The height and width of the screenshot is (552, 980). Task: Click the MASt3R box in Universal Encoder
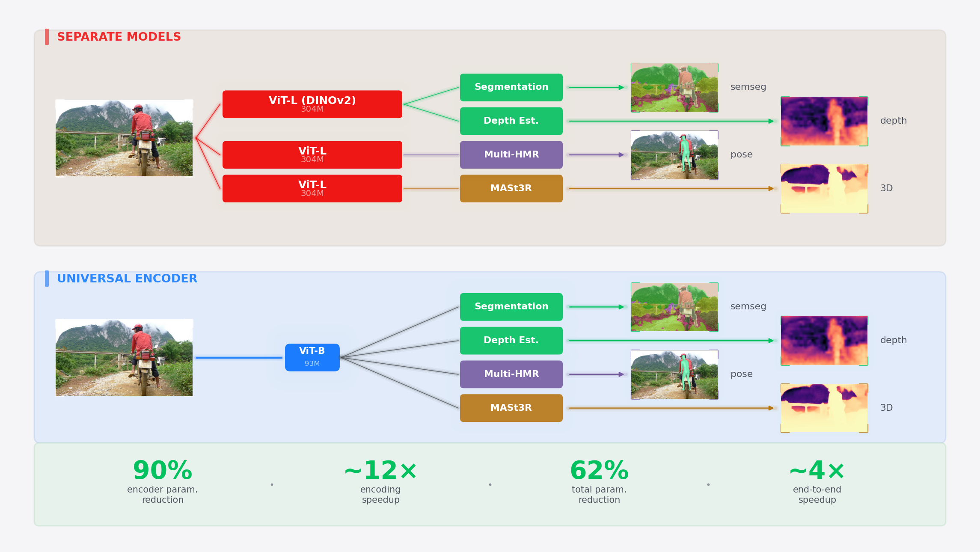point(511,408)
